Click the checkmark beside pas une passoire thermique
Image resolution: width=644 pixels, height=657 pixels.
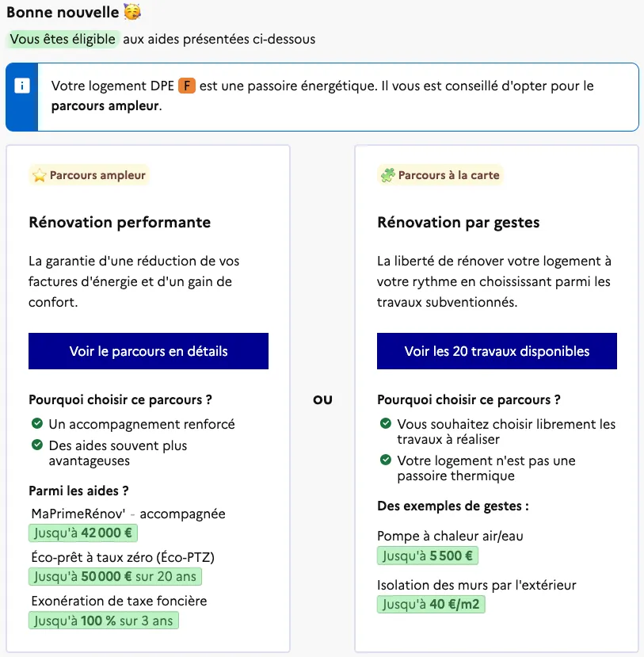(x=385, y=460)
